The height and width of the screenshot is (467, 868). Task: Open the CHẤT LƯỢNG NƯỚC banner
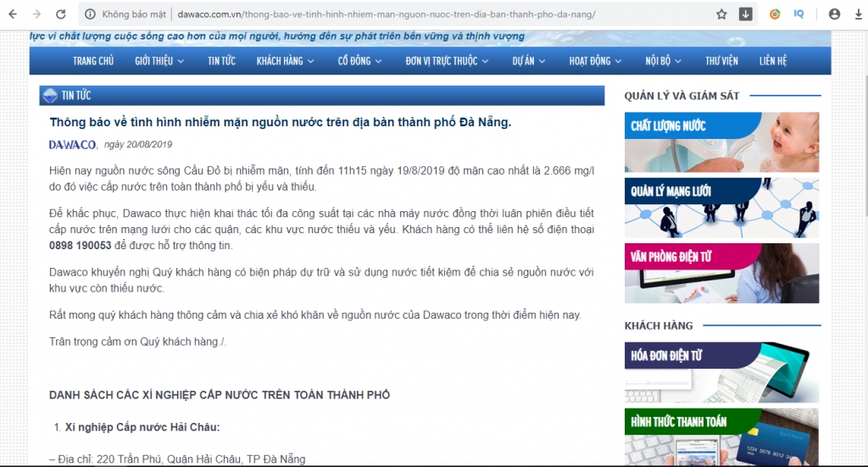722,142
